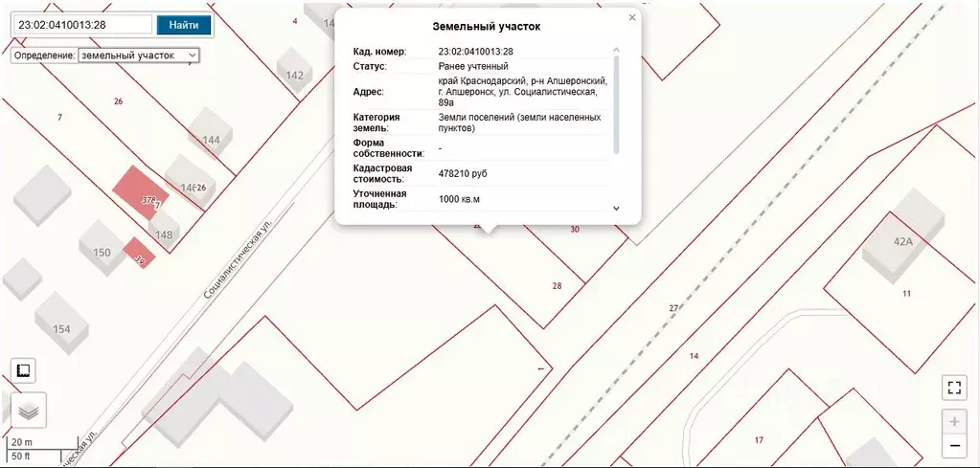Focus the cadastral number search field
Screen dimensions: 980x468
(83, 25)
